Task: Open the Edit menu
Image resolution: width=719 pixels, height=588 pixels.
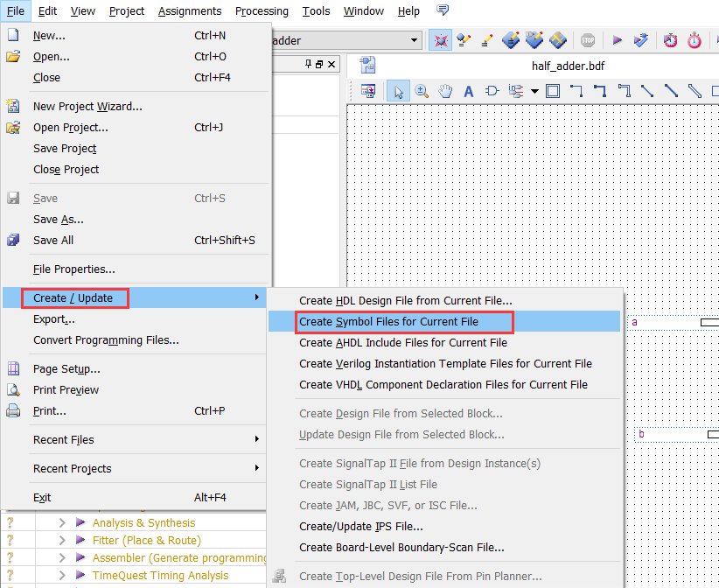Action: (x=47, y=11)
